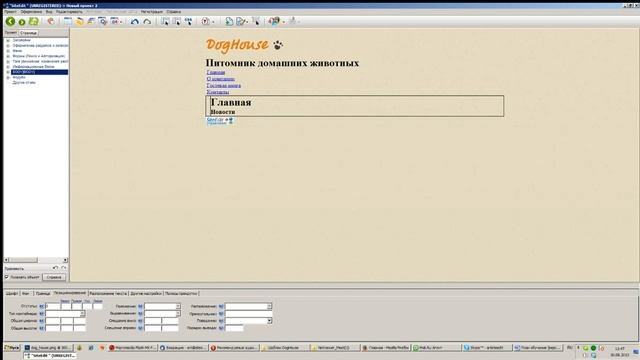Click the tree panel horizontal scrollbar thumb
This screenshot has height=360, width=640.
(x=23, y=260)
